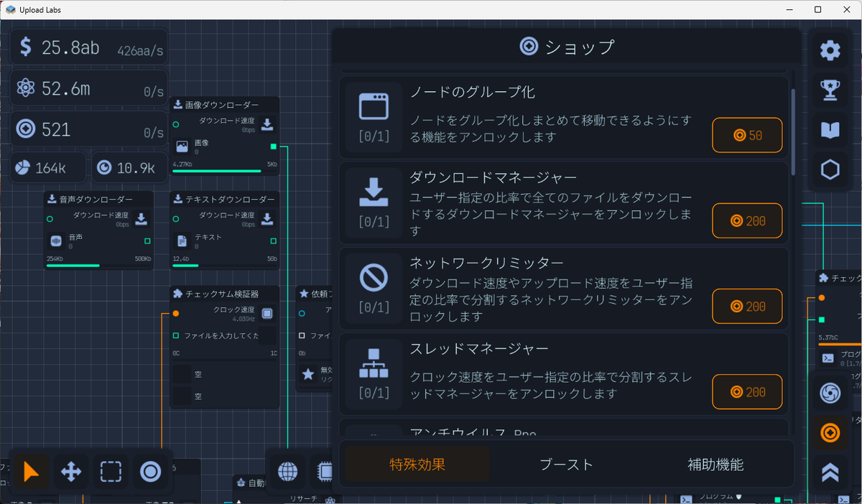Click the 音声ダウンローダー progress bar
The height and width of the screenshot is (504, 862).
[x=99, y=266]
